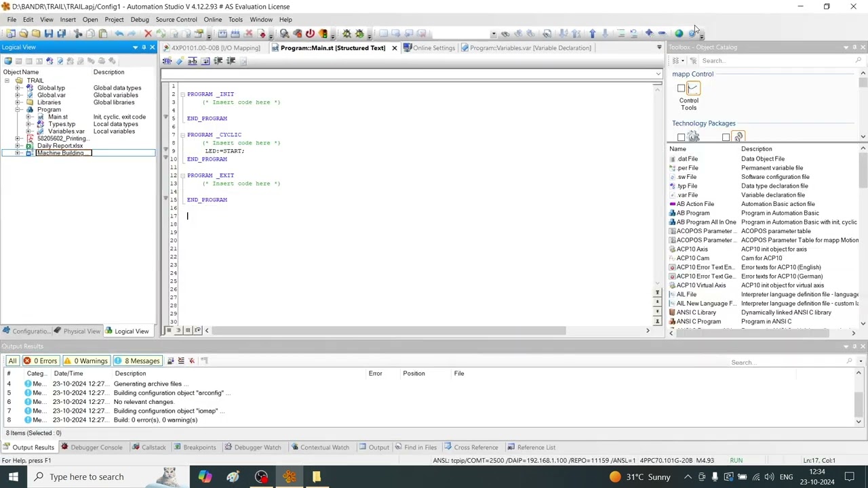Image resolution: width=868 pixels, height=488 pixels.
Task: Click the Description column header in Output
Action: (x=130, y=373)
